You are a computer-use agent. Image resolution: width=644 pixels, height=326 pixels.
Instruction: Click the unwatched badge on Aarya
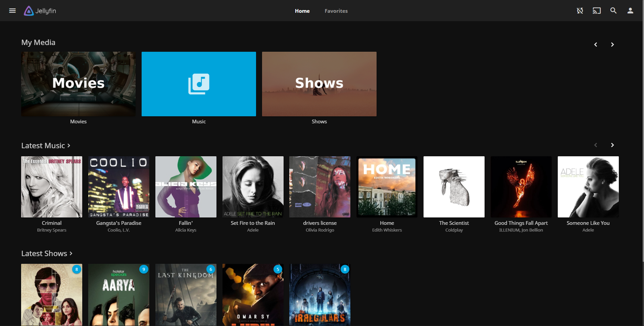point(144,269)
